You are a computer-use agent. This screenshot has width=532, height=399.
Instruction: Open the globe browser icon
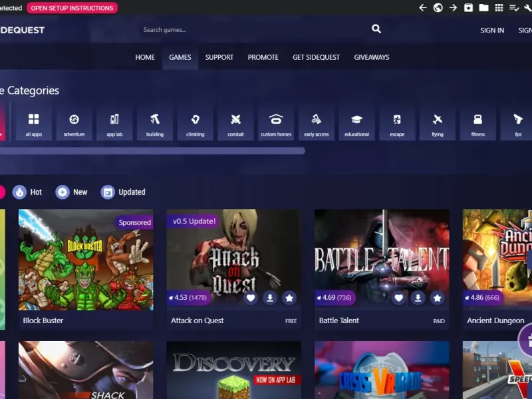coord(438,7)
